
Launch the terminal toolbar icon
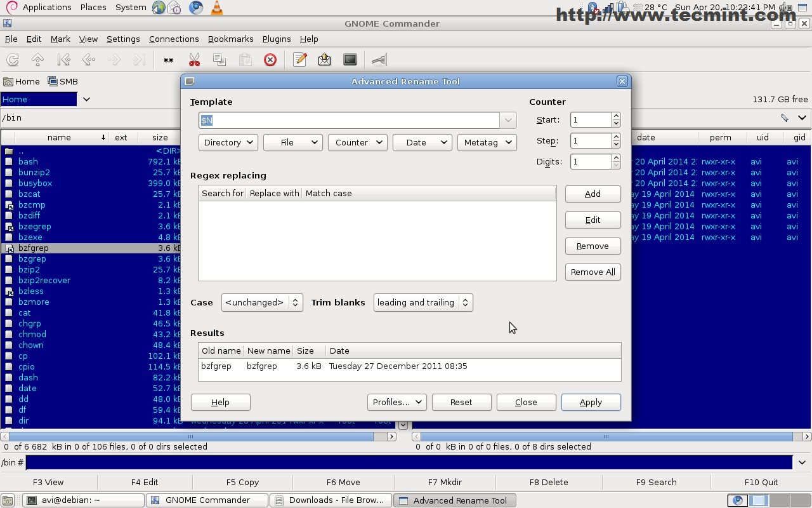pyautogui.click(x=350, y=60)
